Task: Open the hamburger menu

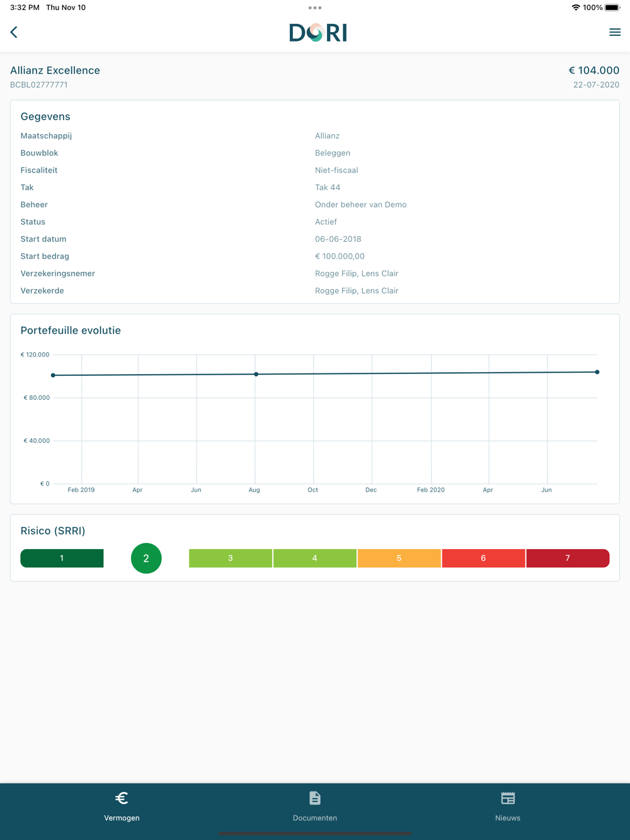Action: [x=615, y=32]
